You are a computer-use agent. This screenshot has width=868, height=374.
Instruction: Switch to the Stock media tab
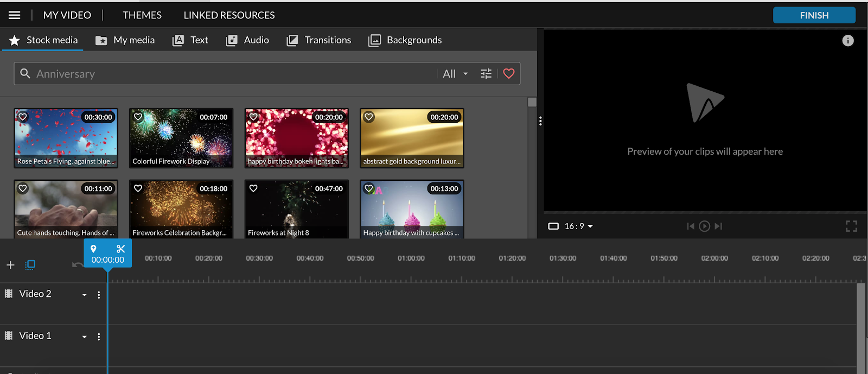(x=43, y=40)
